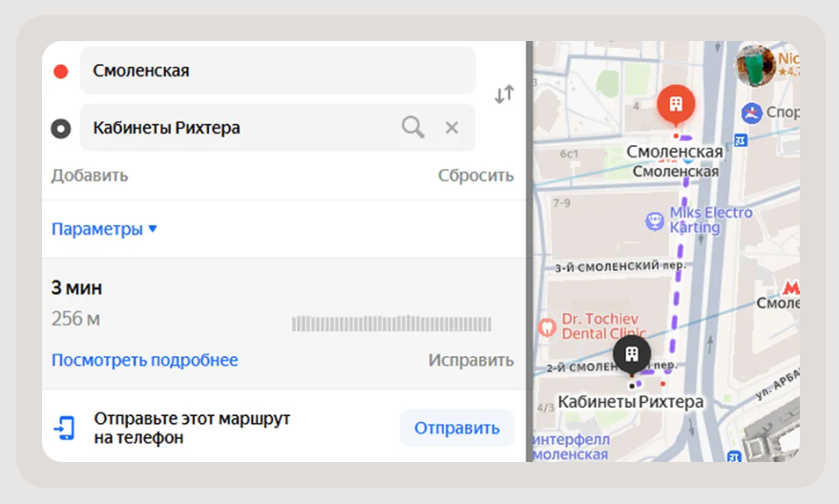
Task: Click the route elevation bar graph
Action: point(391,324)
